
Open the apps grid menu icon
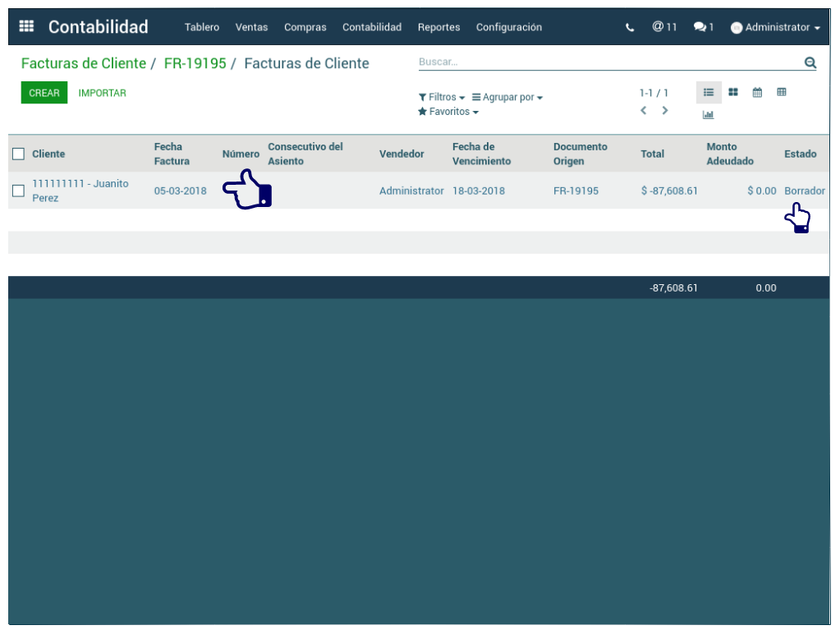(x=26, y=26)
